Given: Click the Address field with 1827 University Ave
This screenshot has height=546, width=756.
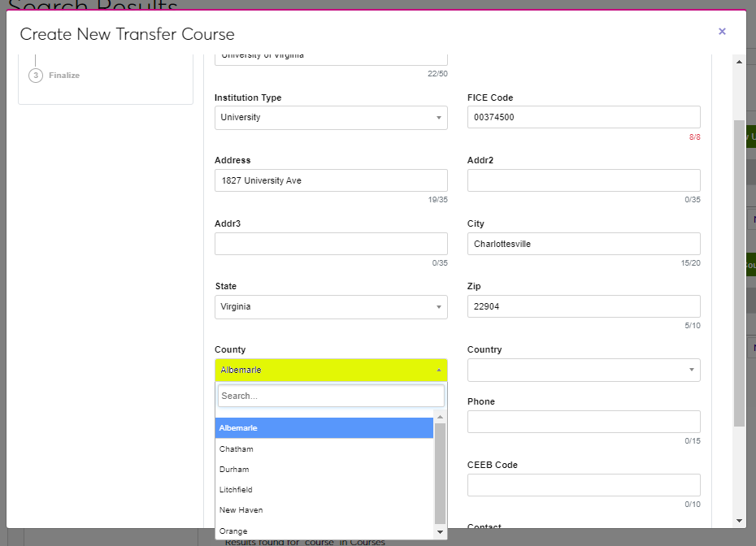Looking at the screenshot, I should (x=331, y=180).
